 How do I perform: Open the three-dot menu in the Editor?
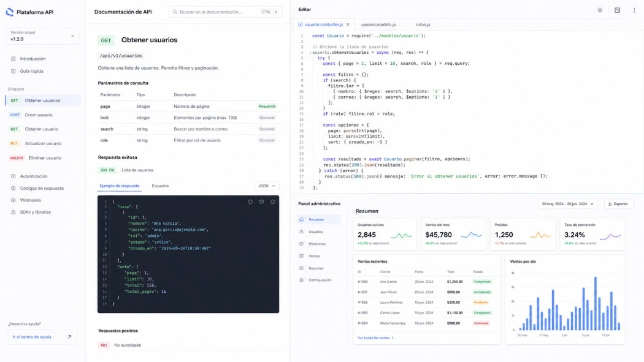click(x=634, y=10)
